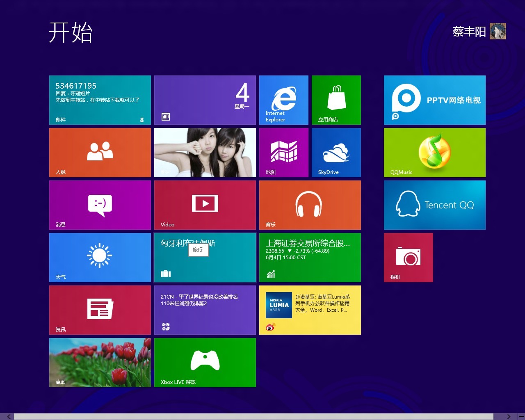Screen dimensions: 525x420
Task: Open the 21CN sports headline tile
Action: 205,310
